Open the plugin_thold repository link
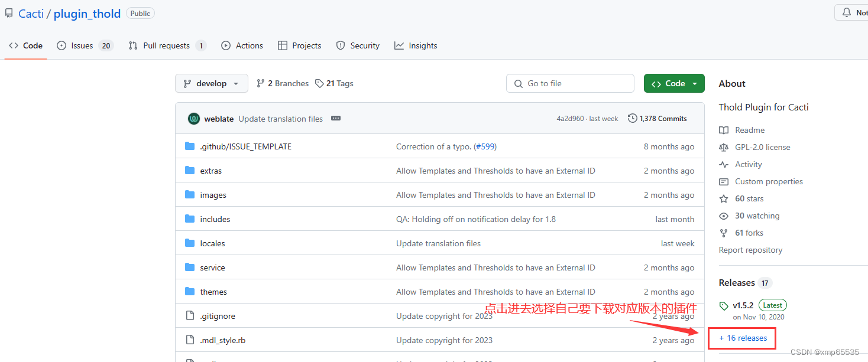868x362 pixels. point(87,14)
